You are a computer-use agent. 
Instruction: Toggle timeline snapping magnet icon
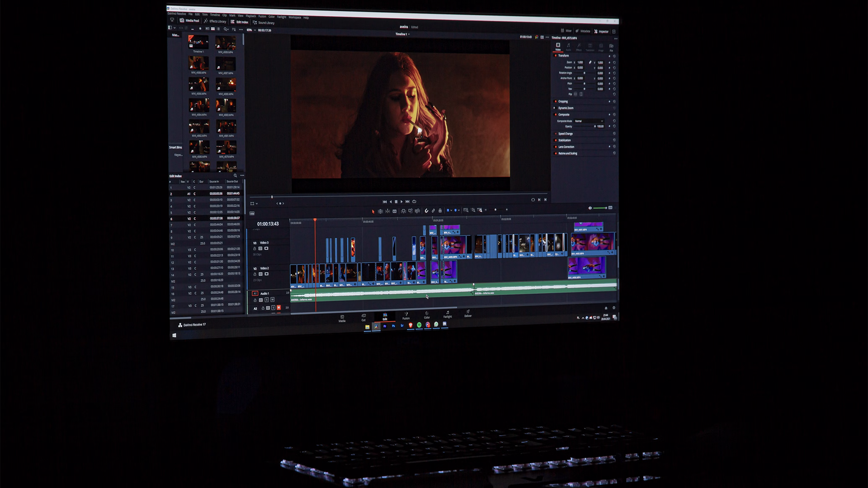coord(426,211)
